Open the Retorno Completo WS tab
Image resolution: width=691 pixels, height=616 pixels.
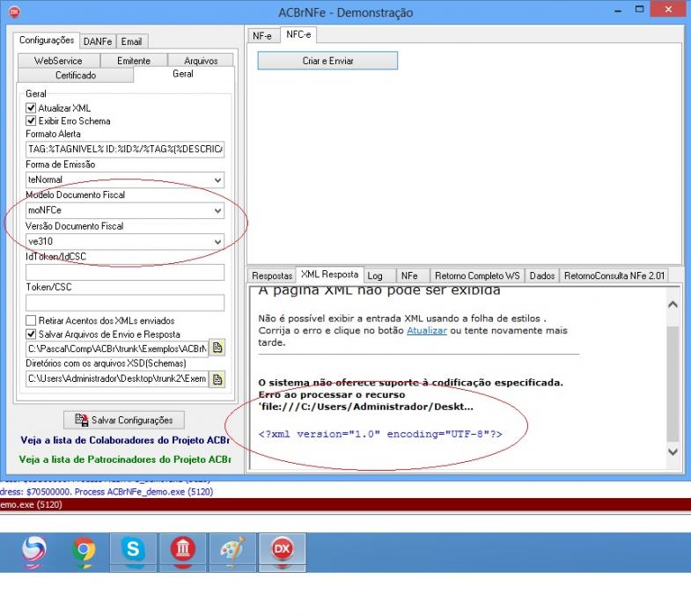pyautogui.click(x=477, y=275)
